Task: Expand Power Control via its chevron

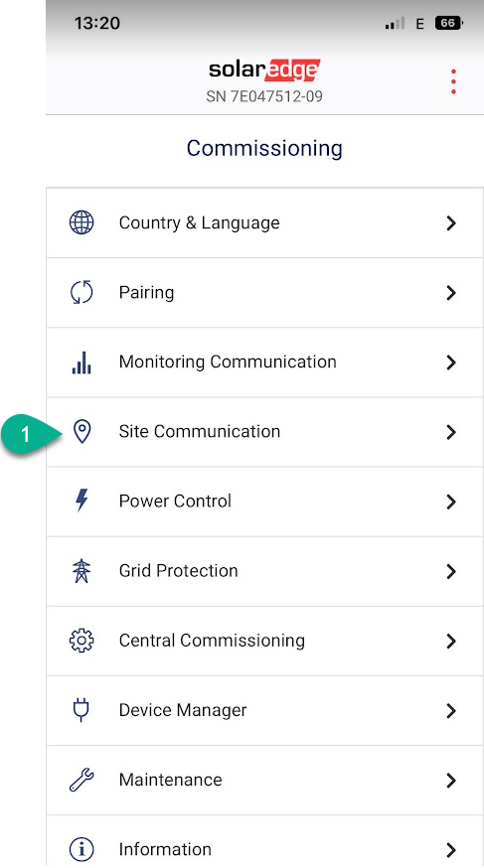Action: pos(451,502)
